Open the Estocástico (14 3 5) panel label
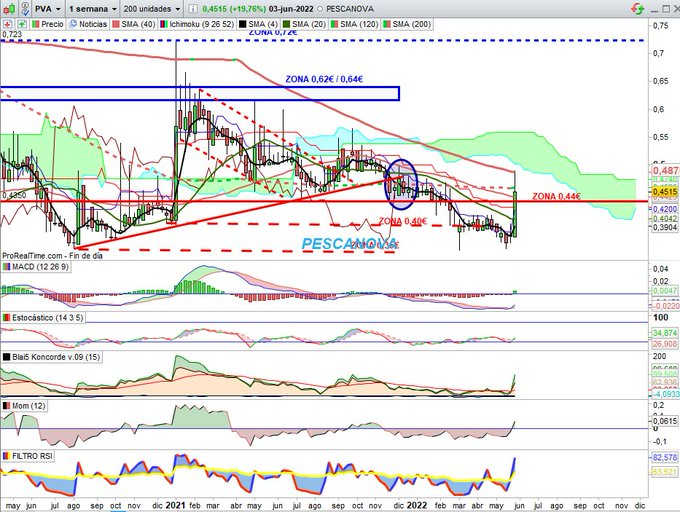 tap(43, 318)
